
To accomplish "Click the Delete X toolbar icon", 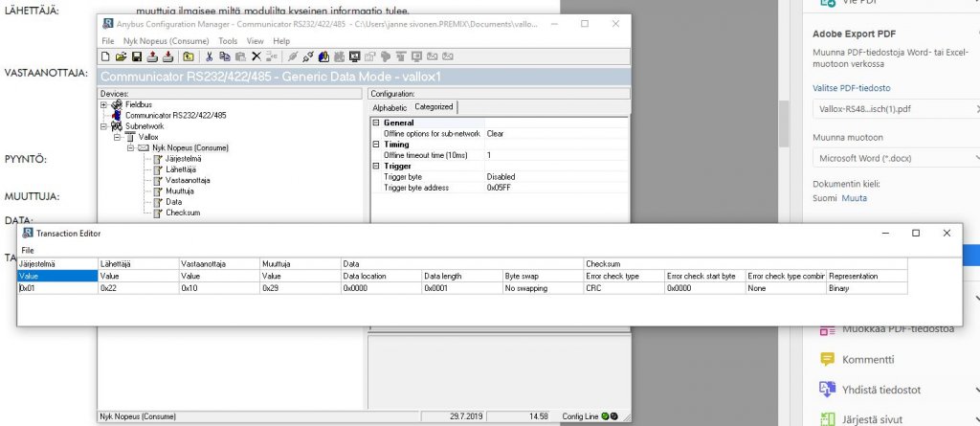I will (x=256, y=56).
